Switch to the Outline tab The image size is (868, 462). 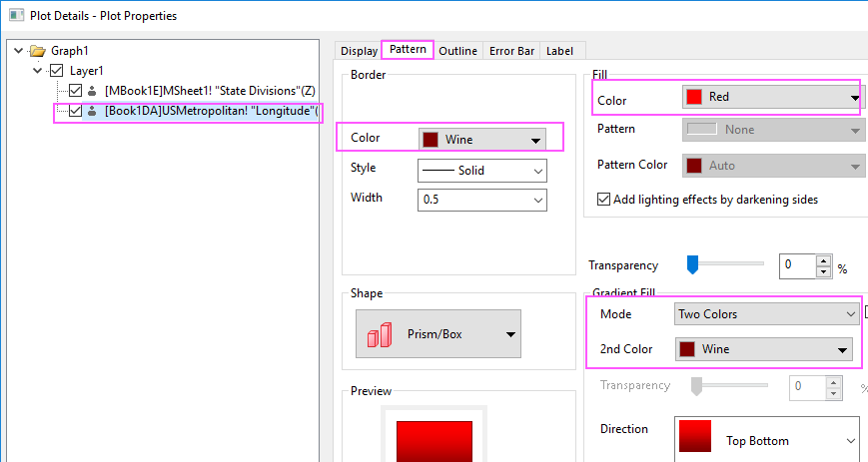(x=457, y=50)
